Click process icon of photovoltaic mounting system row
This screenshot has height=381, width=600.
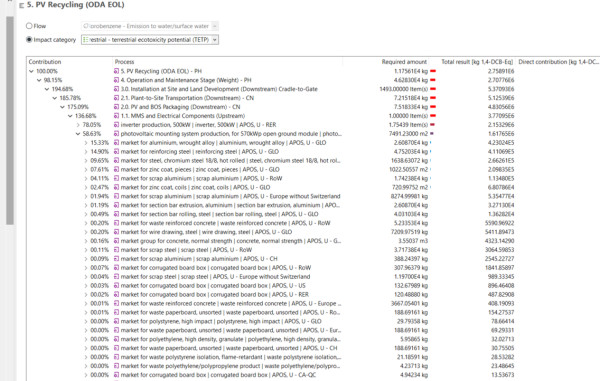pyautogui.click(x=116, y=134)
